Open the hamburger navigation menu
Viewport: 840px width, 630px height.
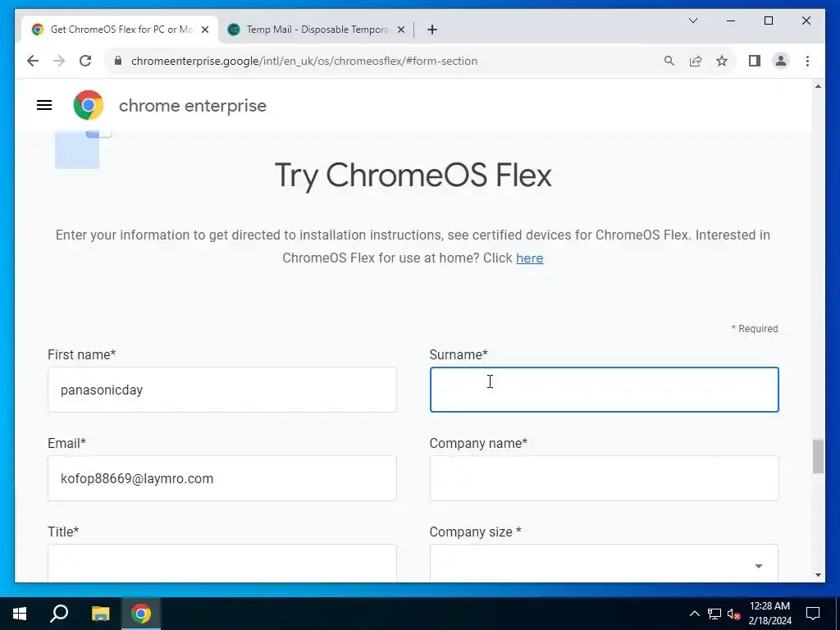44,105
